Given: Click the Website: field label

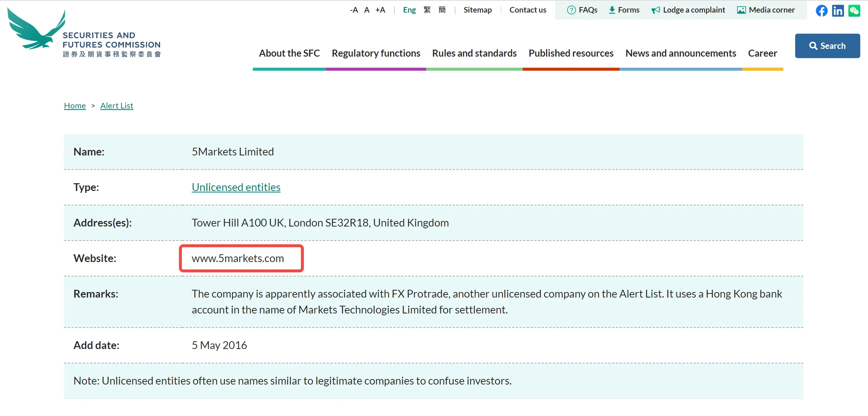Looking at the screenshot, I should click(x=95, y=258).
